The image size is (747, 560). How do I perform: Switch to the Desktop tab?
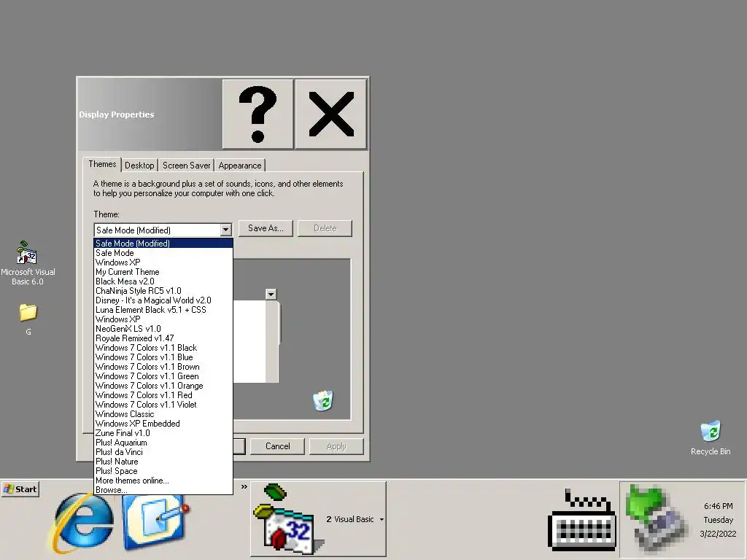click(139, 166)
